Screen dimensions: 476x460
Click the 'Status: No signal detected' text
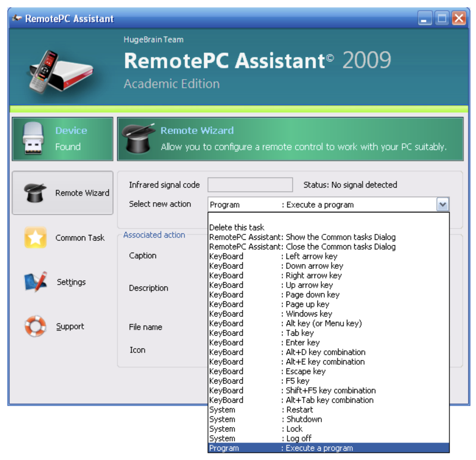[x=350, y=185]
